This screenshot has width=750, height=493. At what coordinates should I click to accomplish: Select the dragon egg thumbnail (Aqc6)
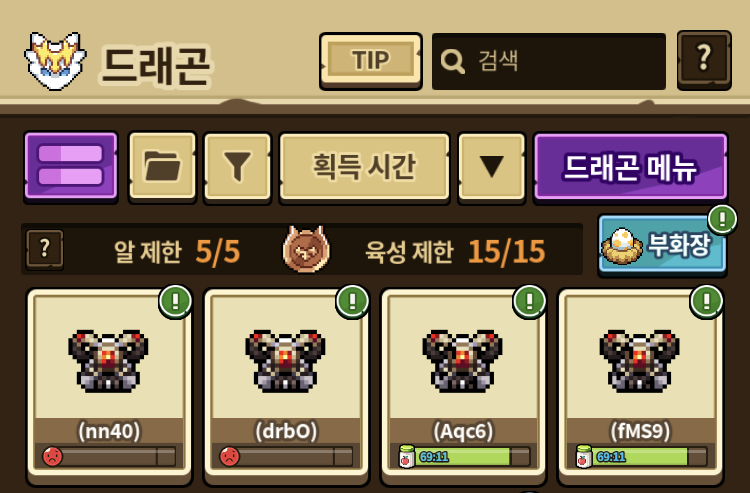click(463, 361)
